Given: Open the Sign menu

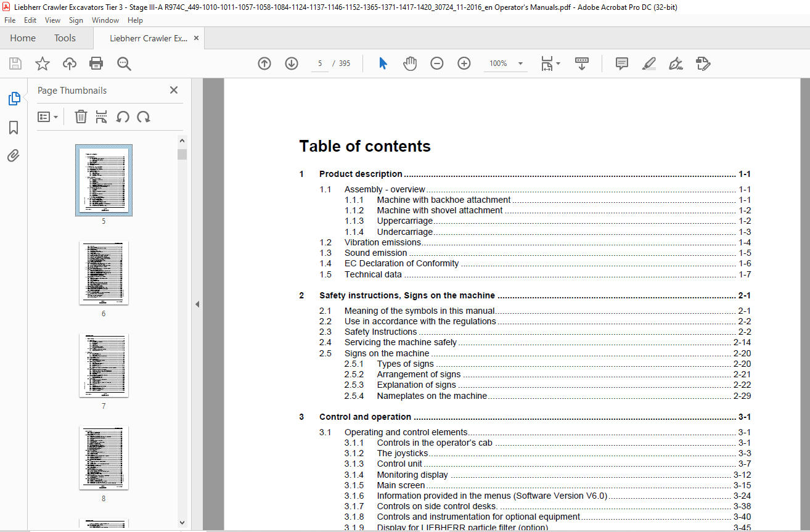Looking at the screenshot, I should point(76,20).
